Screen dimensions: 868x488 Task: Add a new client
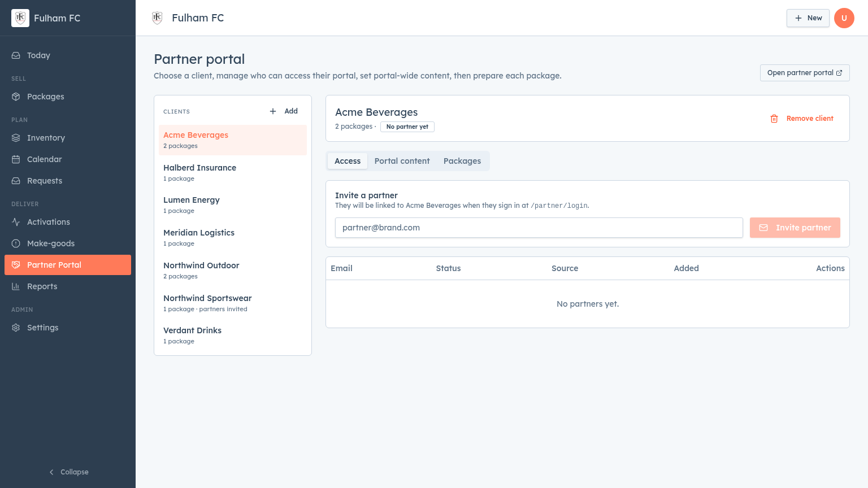click(x=284, y=111)
